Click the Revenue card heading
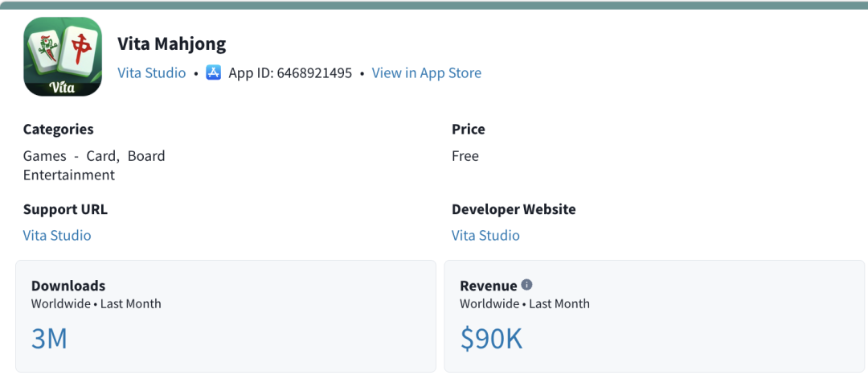Screen dimensions: 868x375 point(489,286)
